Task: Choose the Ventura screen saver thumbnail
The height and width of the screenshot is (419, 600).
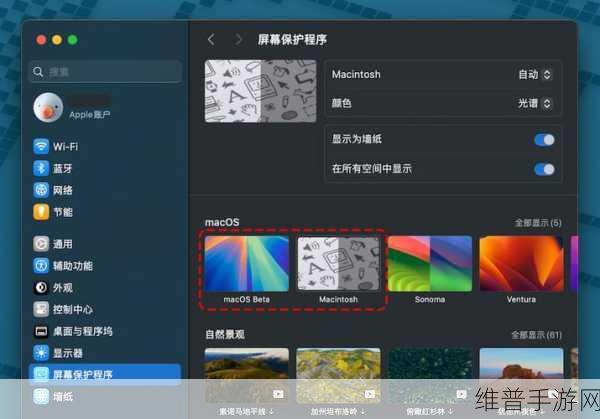Action: 521,264
